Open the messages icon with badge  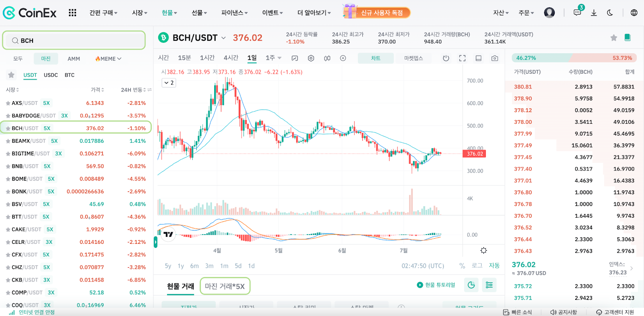coord(578,12)
